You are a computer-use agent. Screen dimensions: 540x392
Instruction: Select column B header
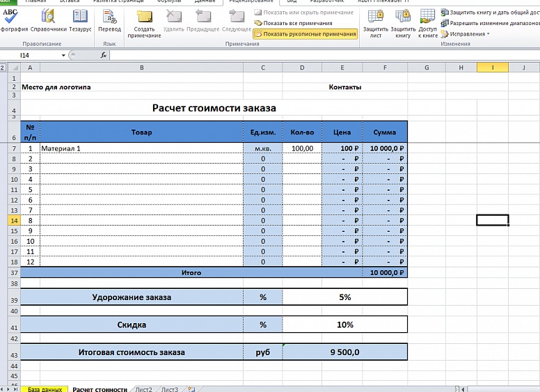point(141,68)
